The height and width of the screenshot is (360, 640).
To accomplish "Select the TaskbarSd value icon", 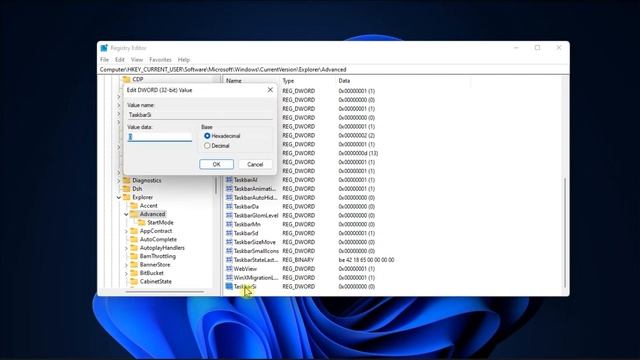I will pos(229,233).
